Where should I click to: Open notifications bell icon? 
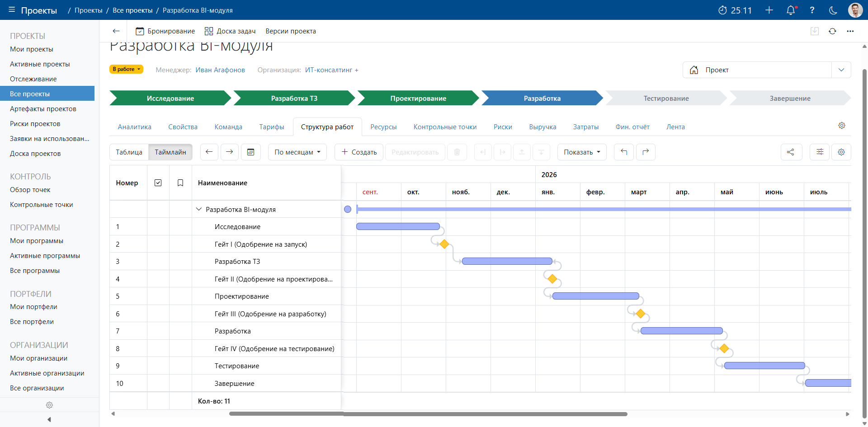791,10
